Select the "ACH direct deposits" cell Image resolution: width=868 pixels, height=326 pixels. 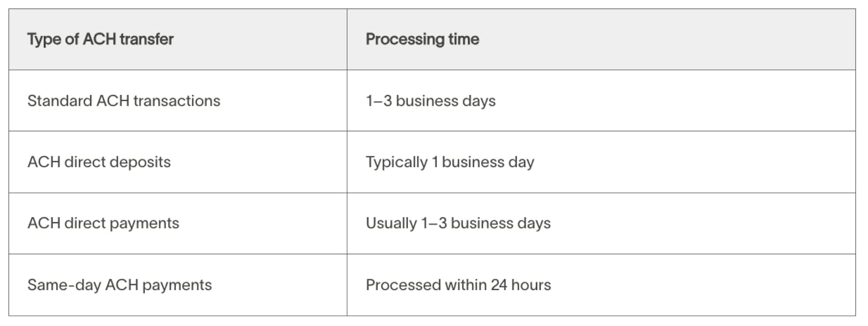pos(99,162)
